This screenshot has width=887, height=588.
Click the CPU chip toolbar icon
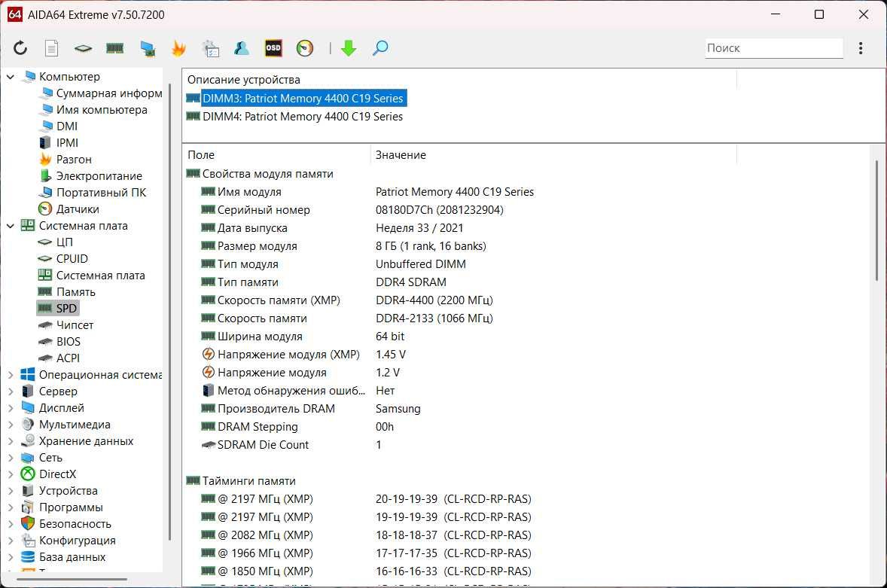point(83,49)
